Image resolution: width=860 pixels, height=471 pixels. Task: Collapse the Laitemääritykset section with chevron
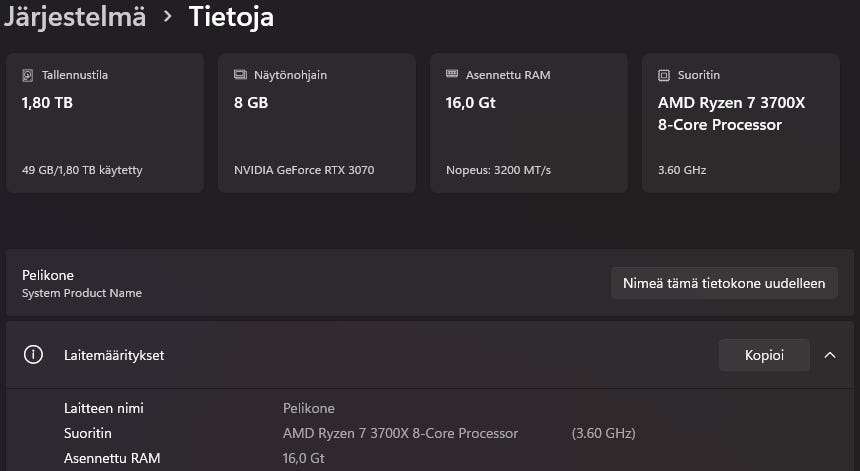click(x=830, y=355)
